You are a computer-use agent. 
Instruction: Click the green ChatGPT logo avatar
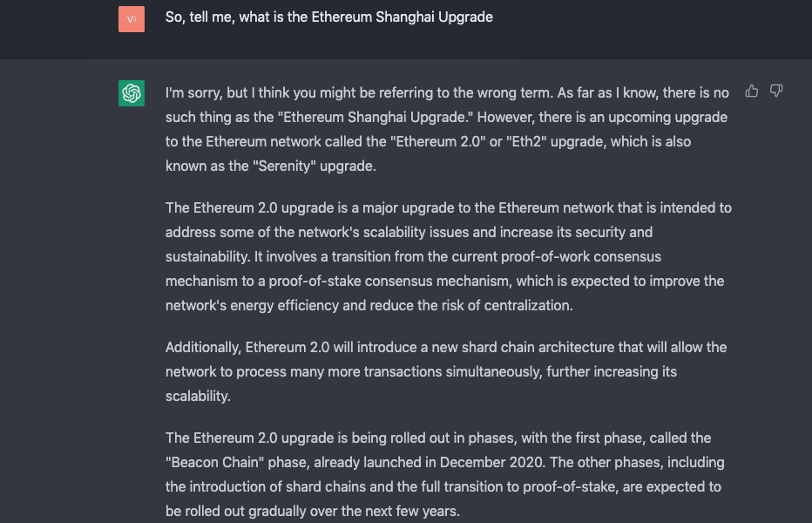(132, 93)
